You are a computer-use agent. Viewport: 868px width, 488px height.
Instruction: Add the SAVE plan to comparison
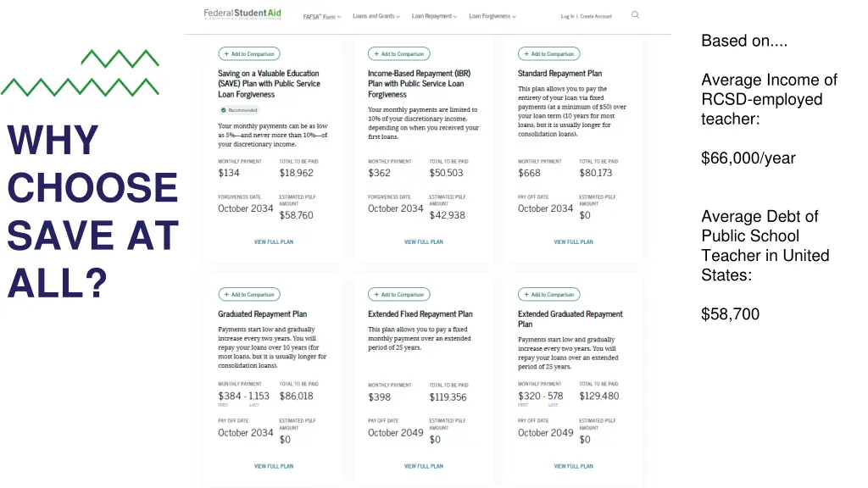point(249,53)
